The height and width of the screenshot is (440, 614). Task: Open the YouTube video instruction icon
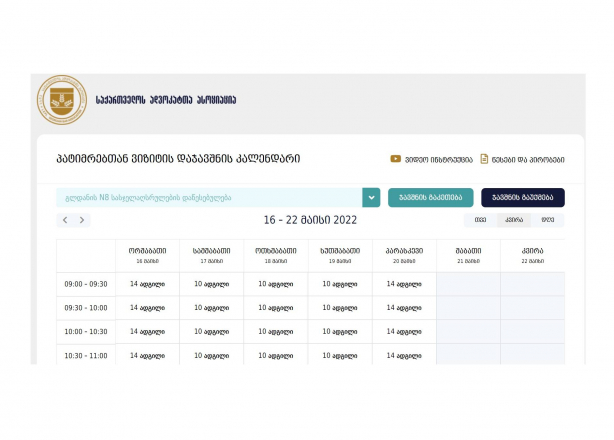click(395, 159)
